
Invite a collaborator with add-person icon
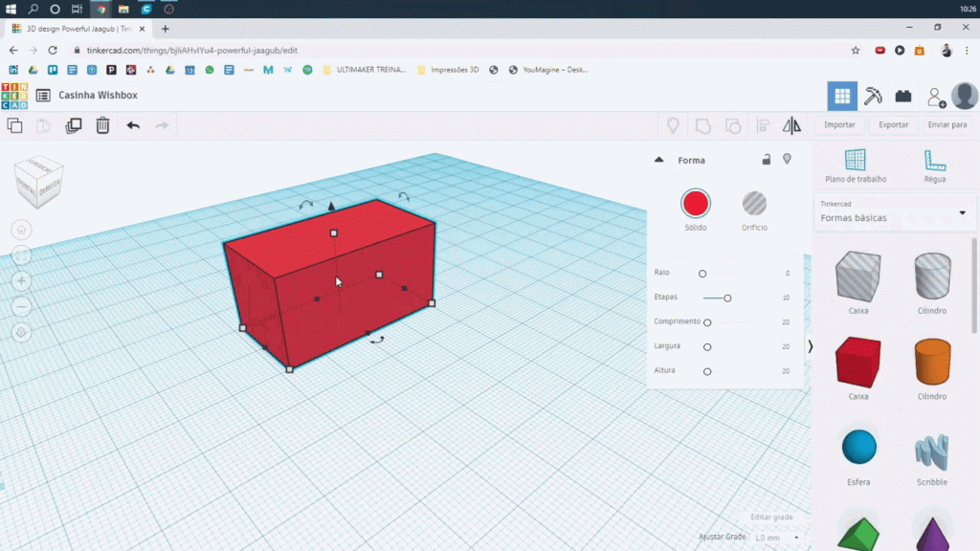pos(936,97)
